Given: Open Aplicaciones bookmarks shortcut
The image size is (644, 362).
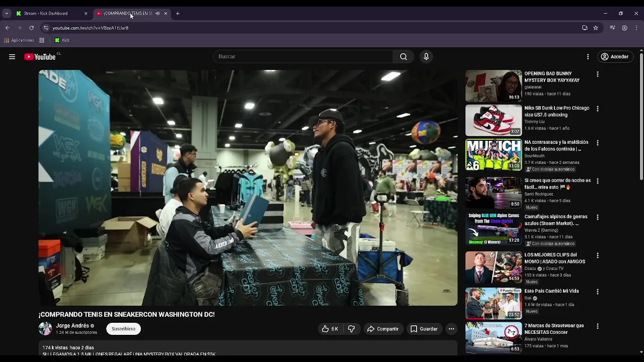Looking at the screenshot, I should click(19, 40).
